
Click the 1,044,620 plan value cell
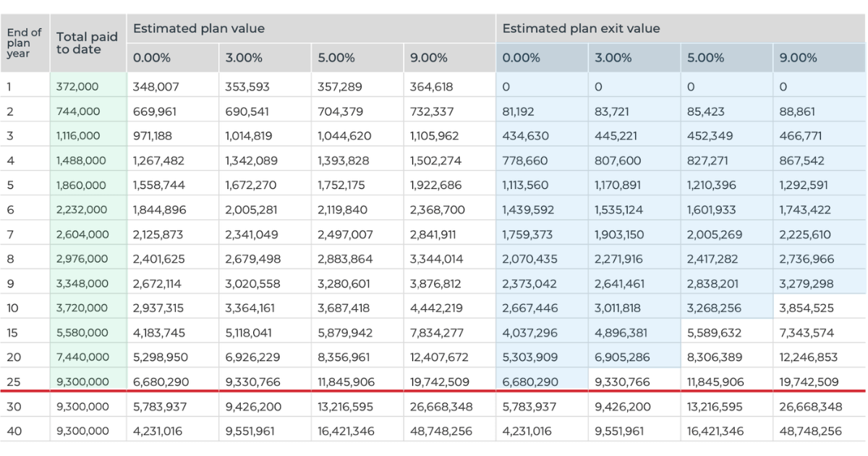coord(344,136)
